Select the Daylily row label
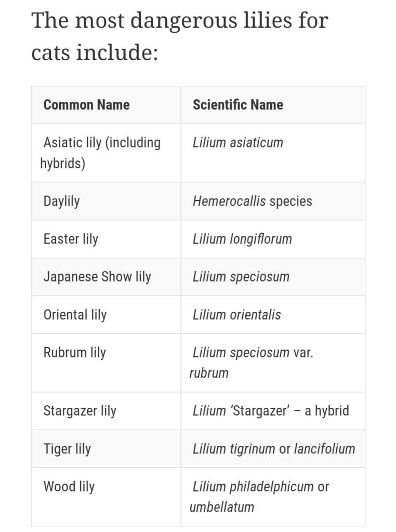This screenshot has height=532, width=396. click(x=61, y=201)
